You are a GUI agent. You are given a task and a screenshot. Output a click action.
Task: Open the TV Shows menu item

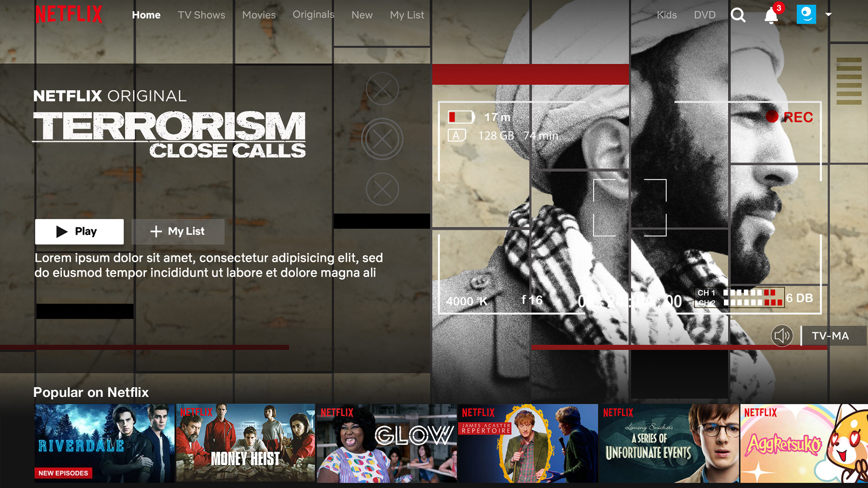point(201,15)
